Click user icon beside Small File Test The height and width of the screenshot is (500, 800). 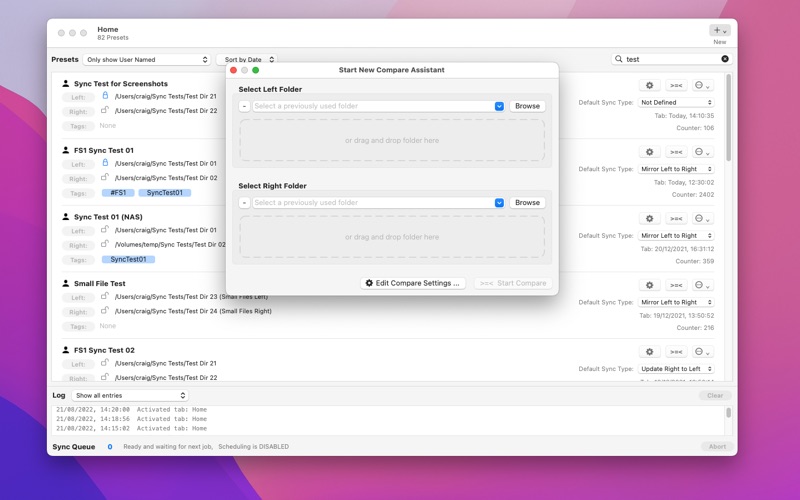point(66,283)
